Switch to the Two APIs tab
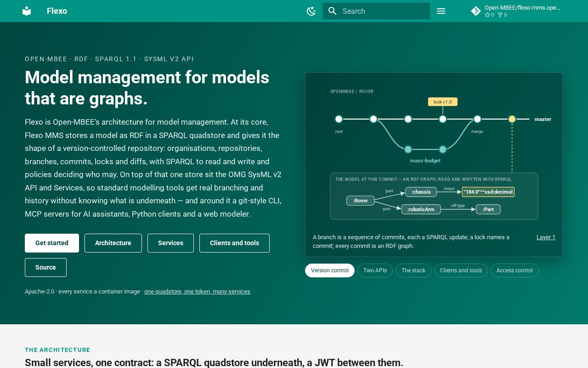The height and width of the screenshot is (368, 588). pos(375,270)
